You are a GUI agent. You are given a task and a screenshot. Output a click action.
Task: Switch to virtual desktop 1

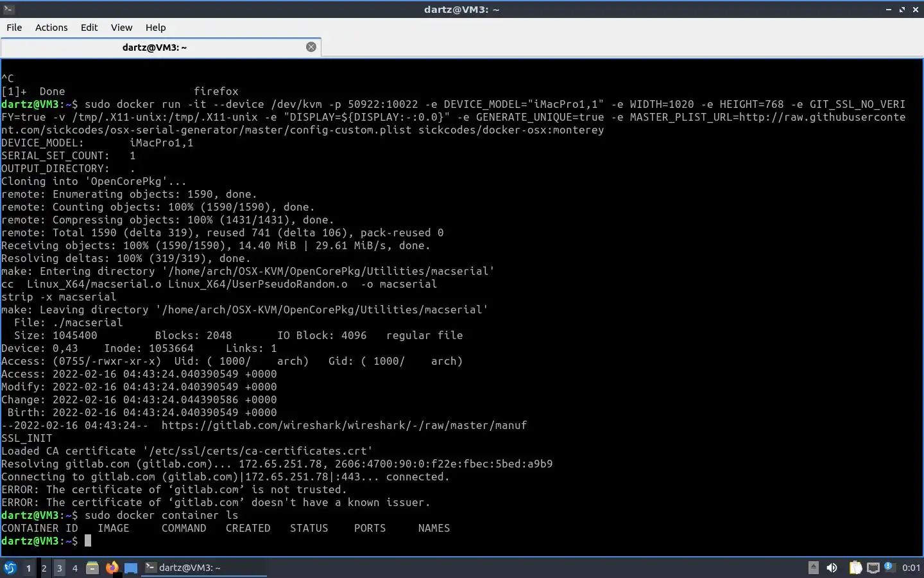pyautogui.click(x=28, y=568)
